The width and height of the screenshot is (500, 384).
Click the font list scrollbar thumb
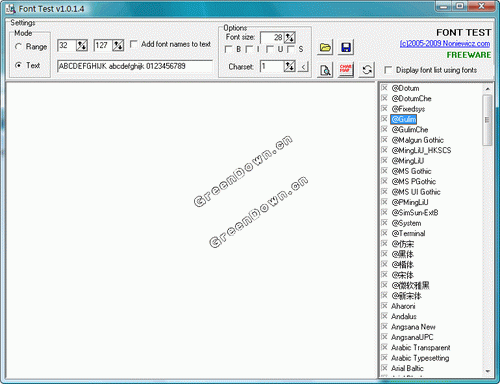pyautogui.click(x=487, y=120)
